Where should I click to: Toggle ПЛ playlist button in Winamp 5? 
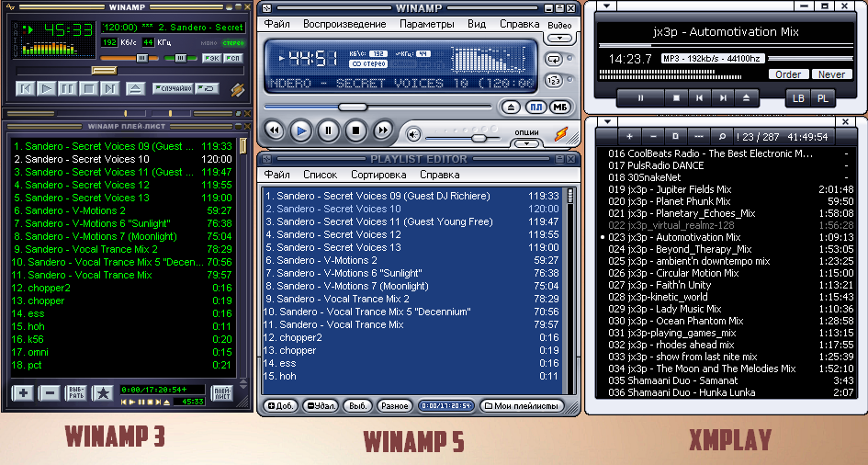[536, 108]
